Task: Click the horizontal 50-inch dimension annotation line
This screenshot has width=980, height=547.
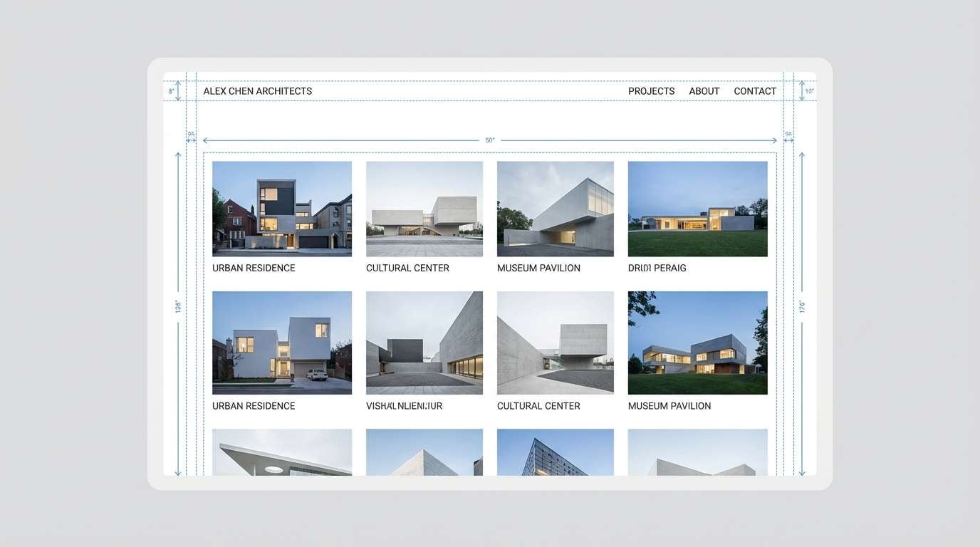Action: coord(489,140)
